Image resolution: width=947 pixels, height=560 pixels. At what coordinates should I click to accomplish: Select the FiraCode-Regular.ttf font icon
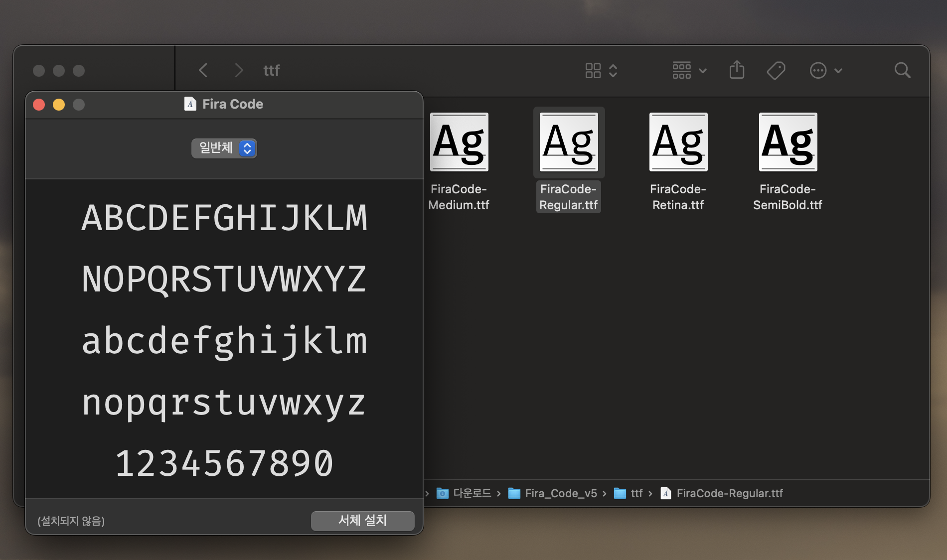coord(569,142)
